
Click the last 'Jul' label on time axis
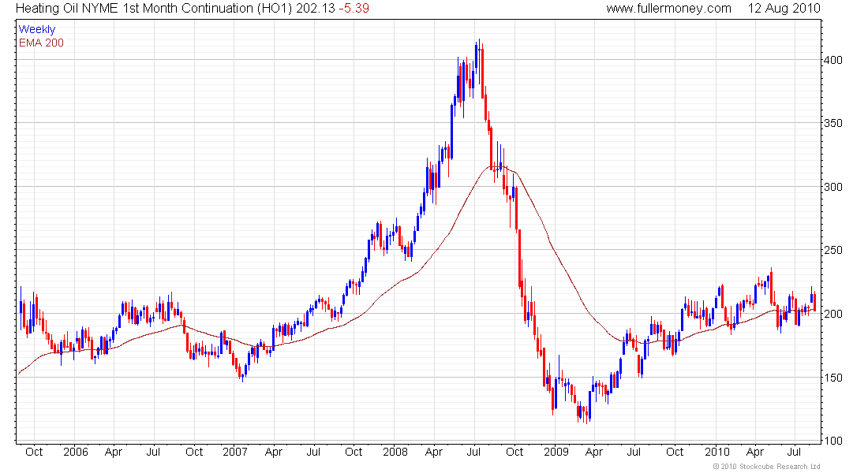pos(794,452)
